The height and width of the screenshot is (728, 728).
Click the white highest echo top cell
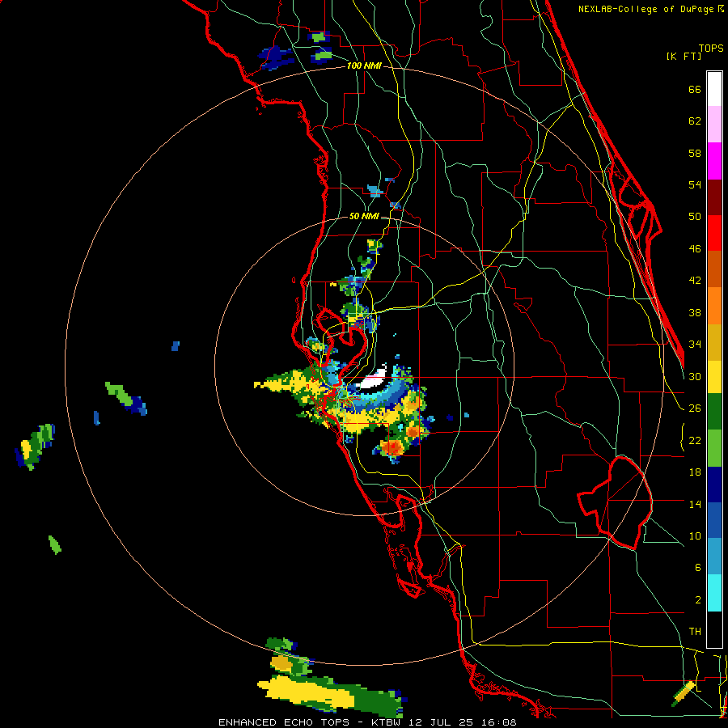point(375,380)
